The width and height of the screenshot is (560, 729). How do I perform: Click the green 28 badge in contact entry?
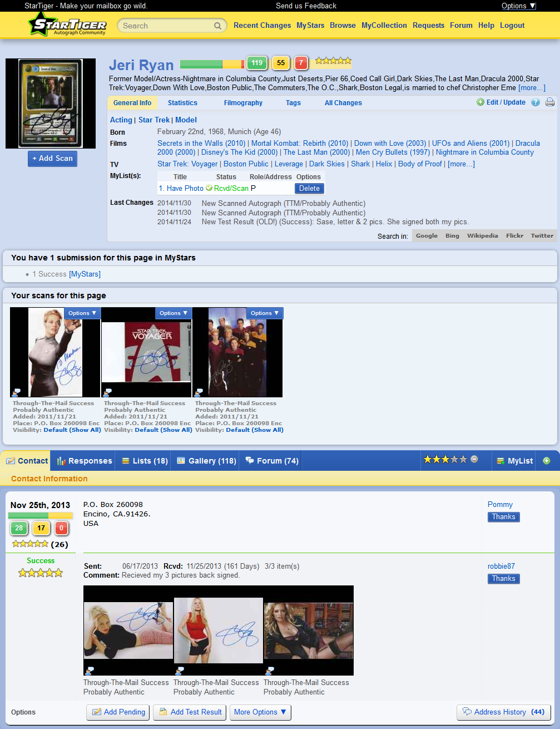coord(19,528)
